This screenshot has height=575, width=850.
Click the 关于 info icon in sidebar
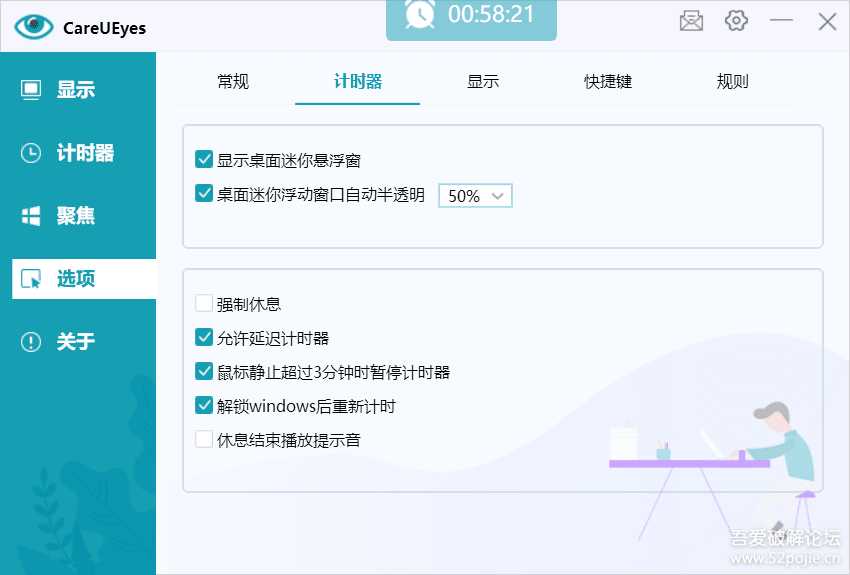point(31,342)
